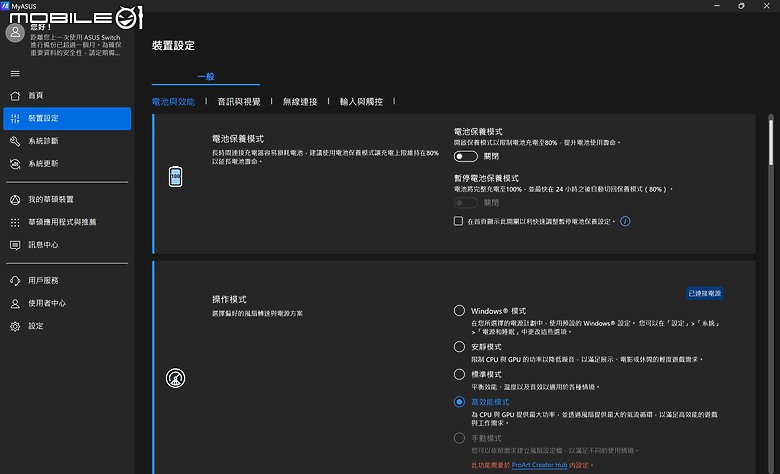Click the 操作模式 section title
780x474 pixels.
coord(229,299)
